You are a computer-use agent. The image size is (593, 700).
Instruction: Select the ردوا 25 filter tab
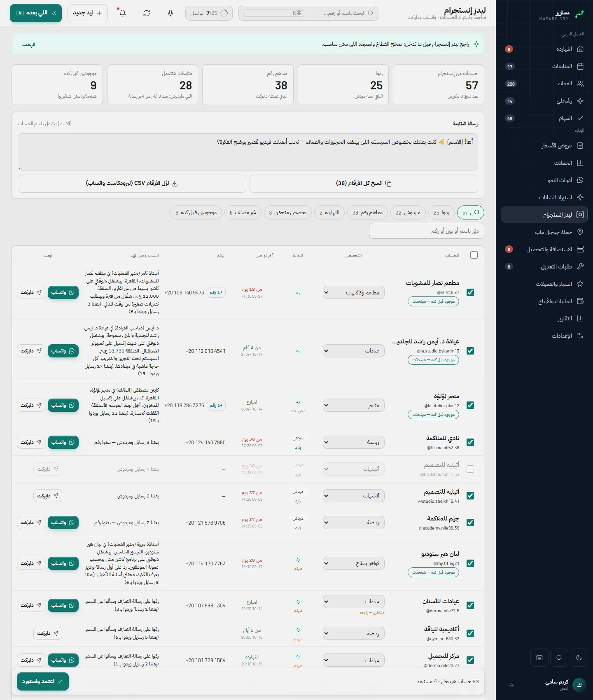[x=441, y=212]
